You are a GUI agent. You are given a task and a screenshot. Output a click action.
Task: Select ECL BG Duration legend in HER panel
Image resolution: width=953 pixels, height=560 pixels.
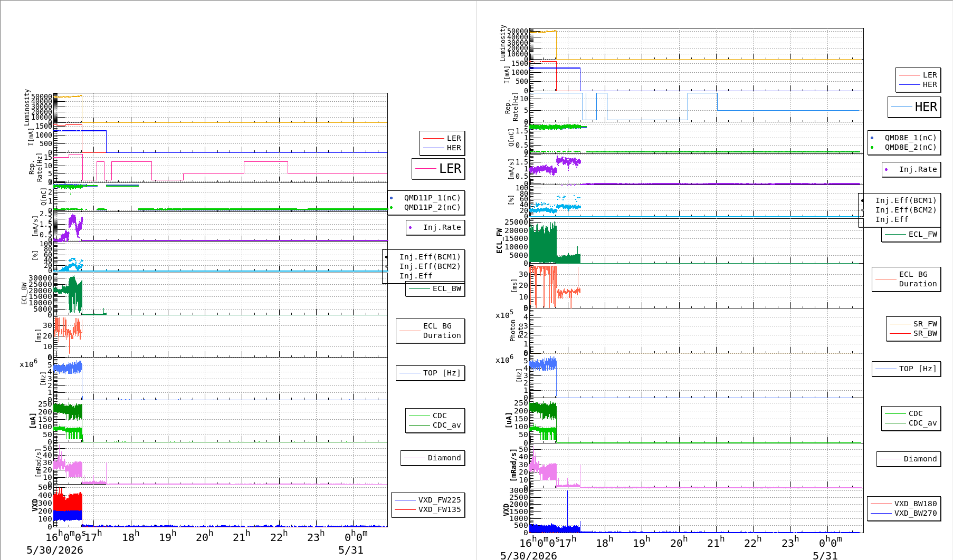click(x=918, y=279)
